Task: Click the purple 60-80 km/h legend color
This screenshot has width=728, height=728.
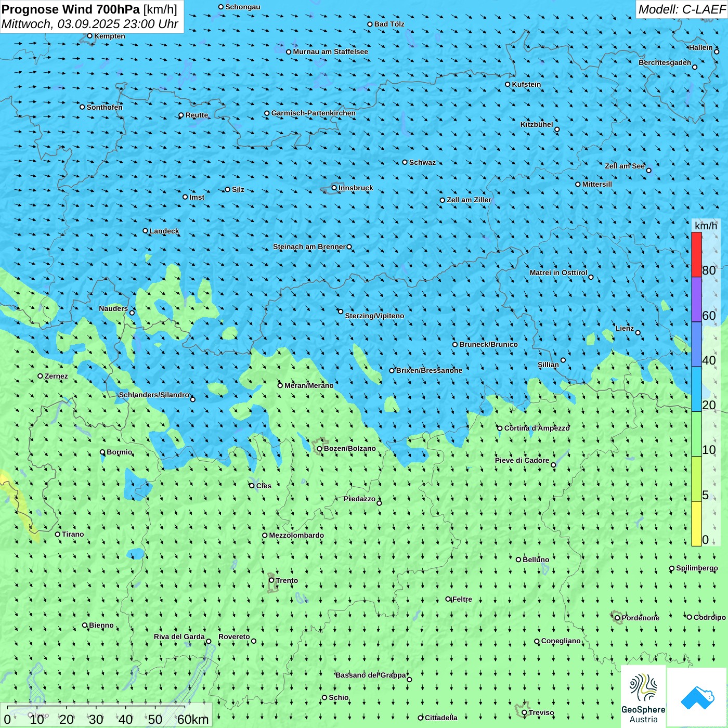Action: tap(696, 300)
